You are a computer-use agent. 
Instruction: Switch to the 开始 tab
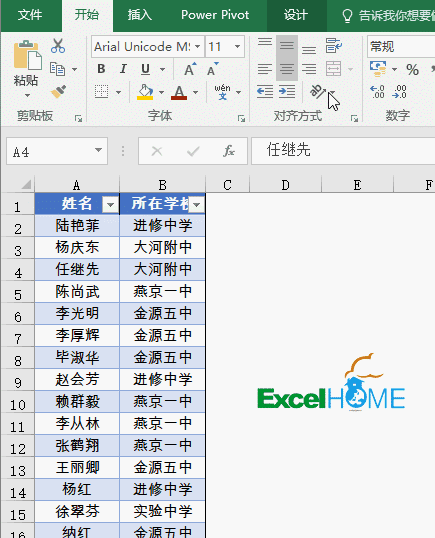pos(87,15)
